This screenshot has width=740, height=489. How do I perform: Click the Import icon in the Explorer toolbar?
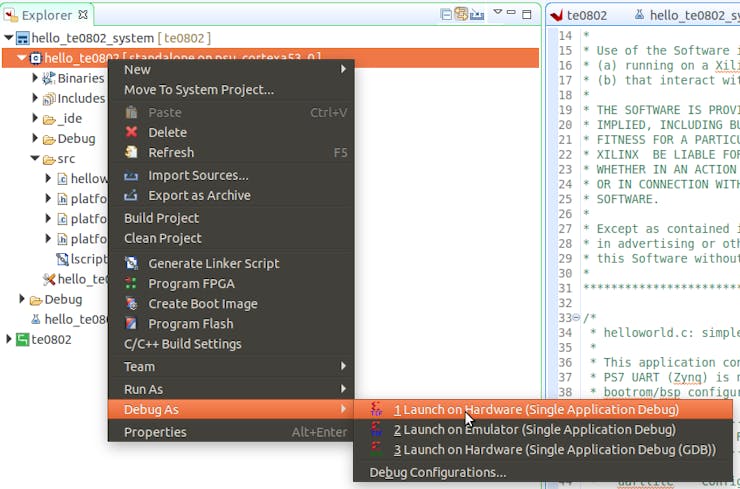477,15
